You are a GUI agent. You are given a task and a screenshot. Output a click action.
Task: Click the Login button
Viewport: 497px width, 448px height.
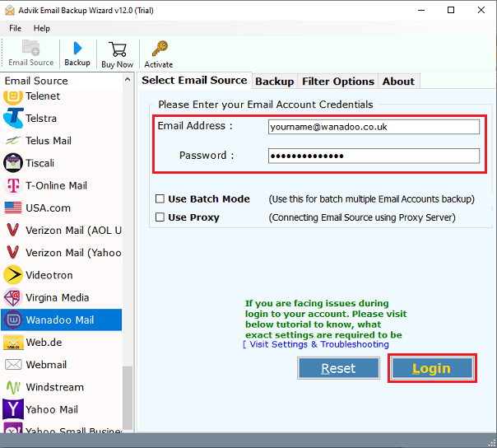[432, 368]
